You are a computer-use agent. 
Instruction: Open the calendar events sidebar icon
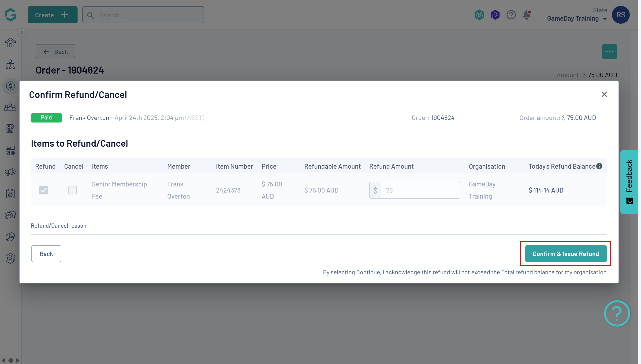pos(10,193)
